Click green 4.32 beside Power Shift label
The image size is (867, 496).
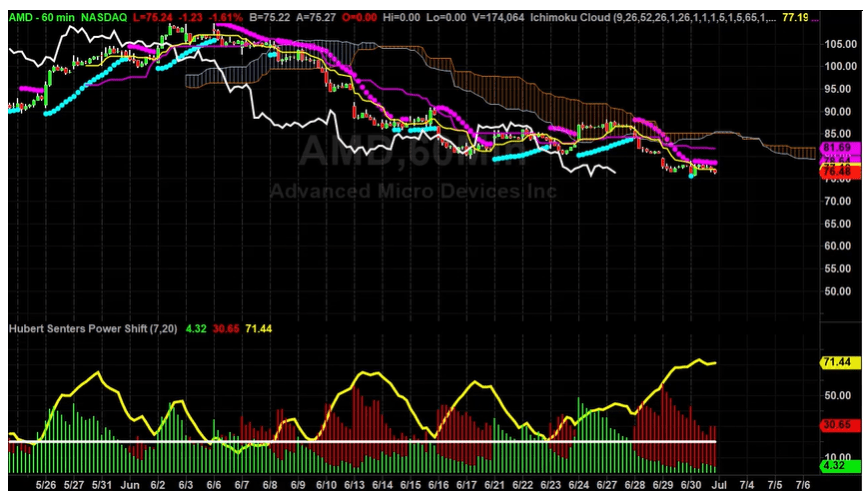pyautogui.click(x=196, y=329)
